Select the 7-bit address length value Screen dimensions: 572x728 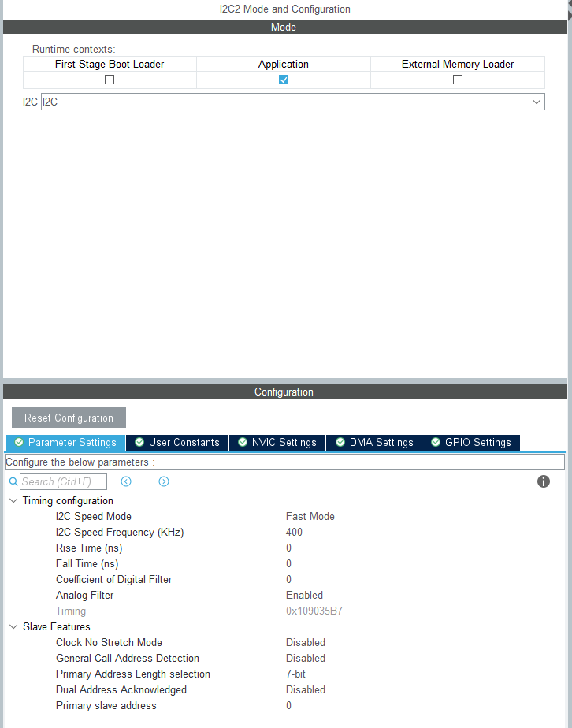[295, 674]
